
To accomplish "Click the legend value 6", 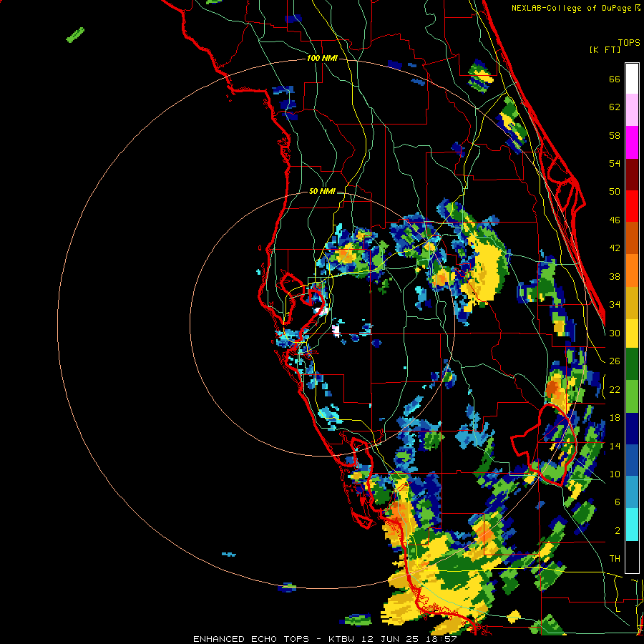I will pyautogui.click(x=618, y=502).
